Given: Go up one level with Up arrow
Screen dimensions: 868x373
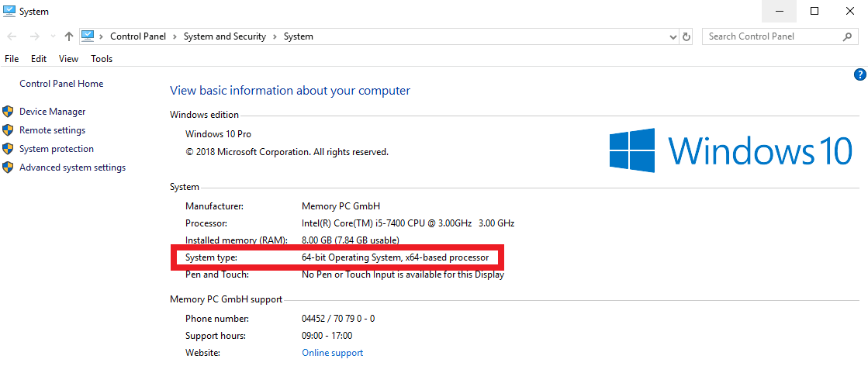Looking at the screenshot, I should coord(68,36).
